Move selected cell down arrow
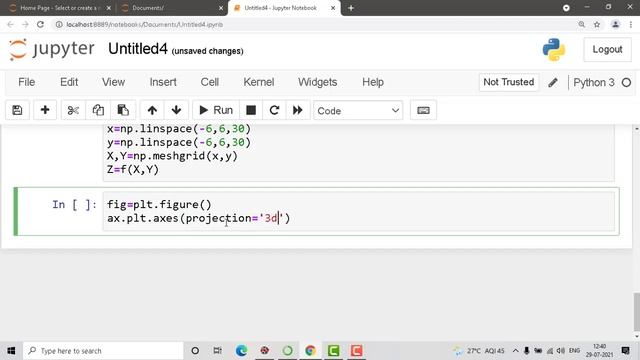640x360 pixels. tap(176, 110)
